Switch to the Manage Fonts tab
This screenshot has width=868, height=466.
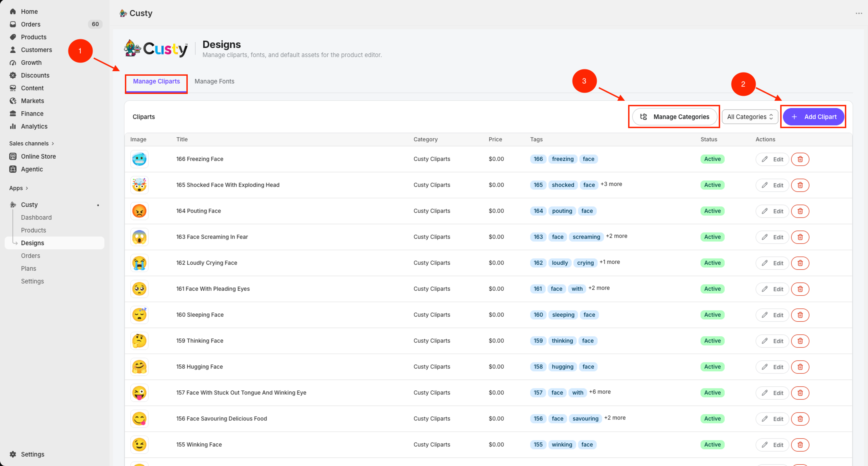[214, 81]
